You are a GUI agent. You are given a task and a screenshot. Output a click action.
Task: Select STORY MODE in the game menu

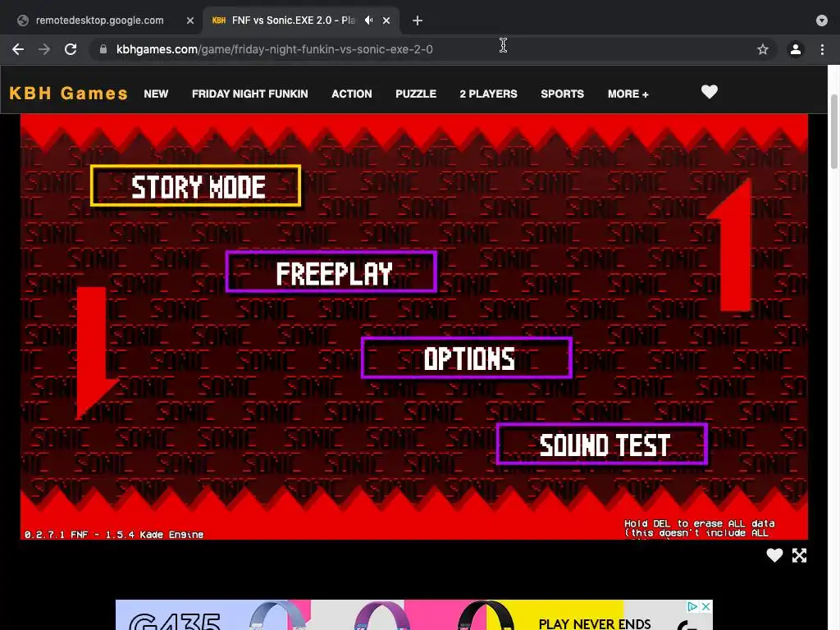[195, 186]
